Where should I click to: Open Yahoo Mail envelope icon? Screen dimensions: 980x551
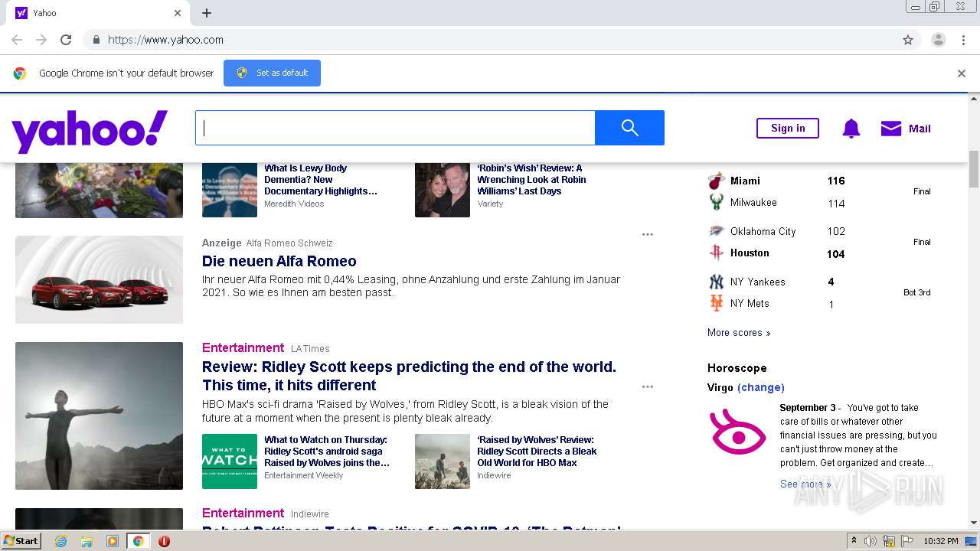pyautogui.click(x=891, y=129)
